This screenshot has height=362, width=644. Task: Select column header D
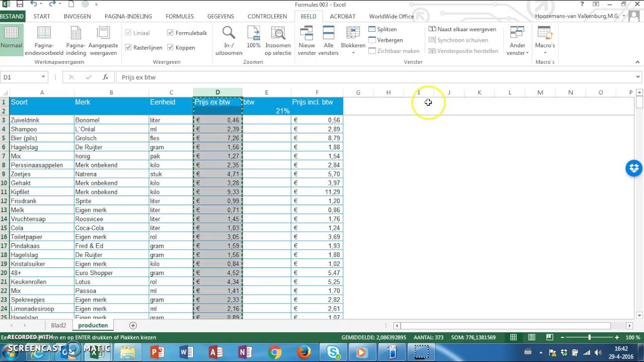[x=218, y=93]
